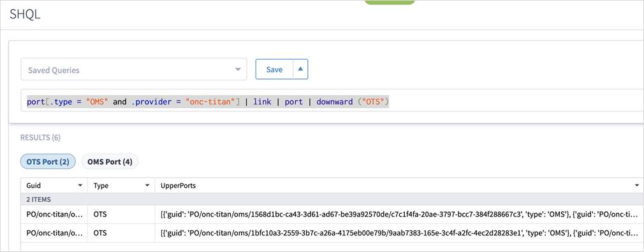The image size is (644, 252).
Task: Click the 2 ITEMS group row
Action: [332, 199]
